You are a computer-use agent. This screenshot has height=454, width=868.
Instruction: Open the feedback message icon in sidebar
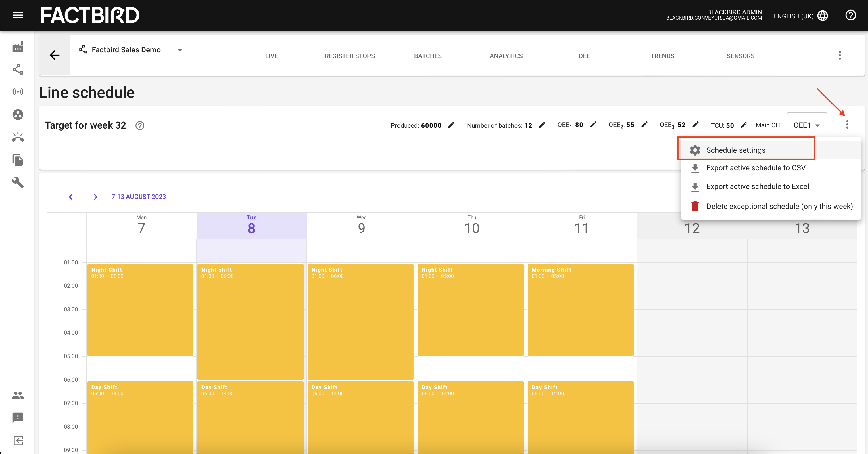[x=18, y=417]
